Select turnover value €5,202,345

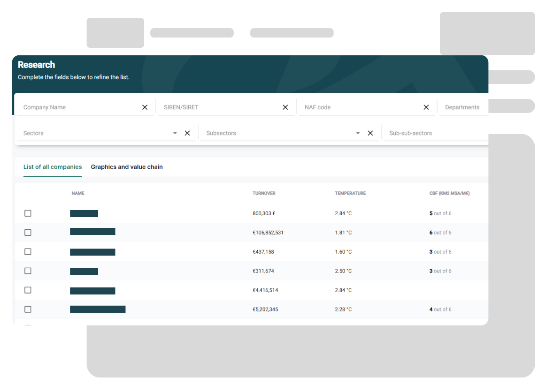tap(265, 309)
